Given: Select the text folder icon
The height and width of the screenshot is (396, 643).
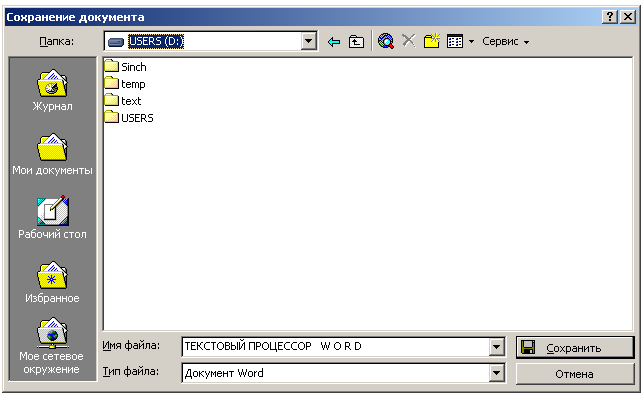Looking at the screenshot, I should pyautogui.click(x=111, y=100).
